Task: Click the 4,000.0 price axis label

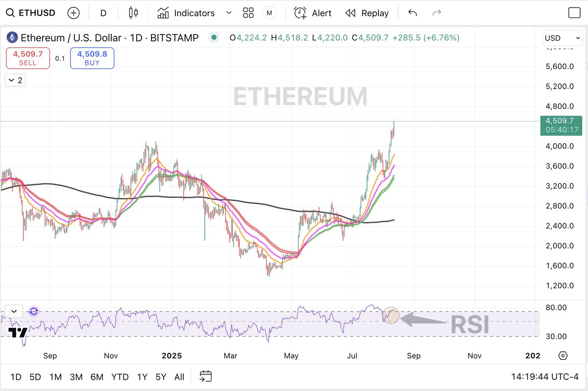Action: pos(560,146)
